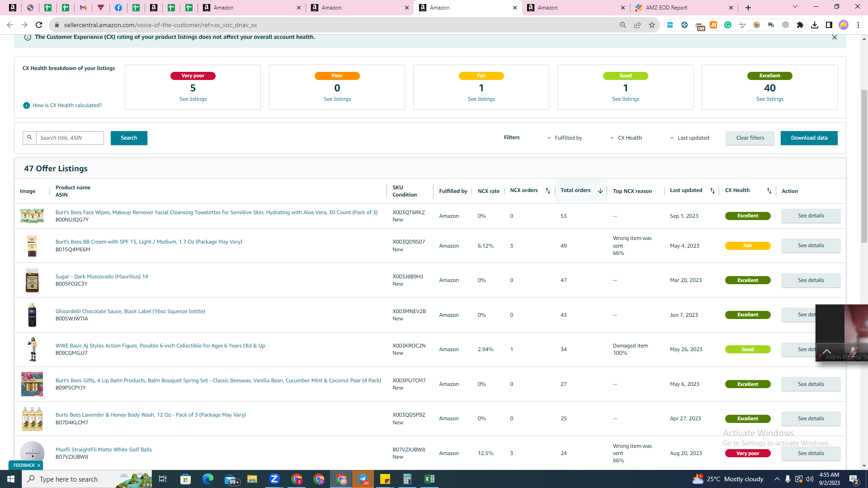This screenshot has height=488, width=868.
Task: Open Burt's Bees Face Wipes product link
Action: pyautogui.click(x=217, y=212)
